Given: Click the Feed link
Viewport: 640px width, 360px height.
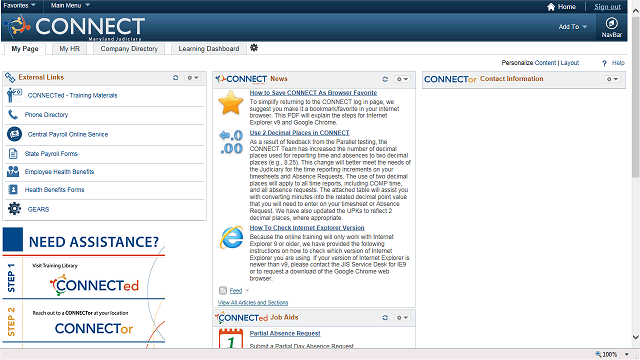Looking at the screenshot, I should [x=236, y=291].
